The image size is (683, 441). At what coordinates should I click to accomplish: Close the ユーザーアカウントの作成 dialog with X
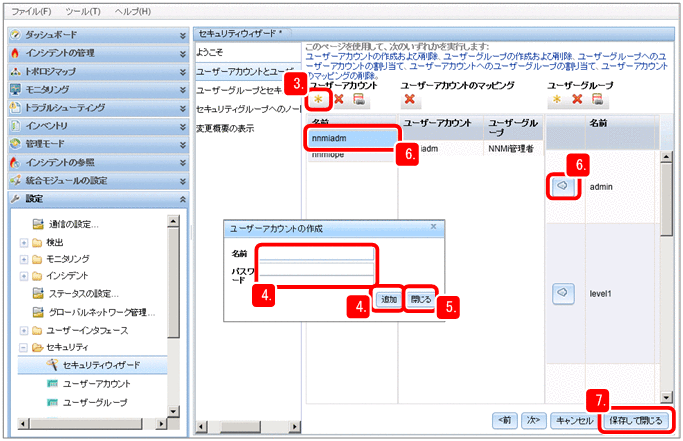click(433, 226)
